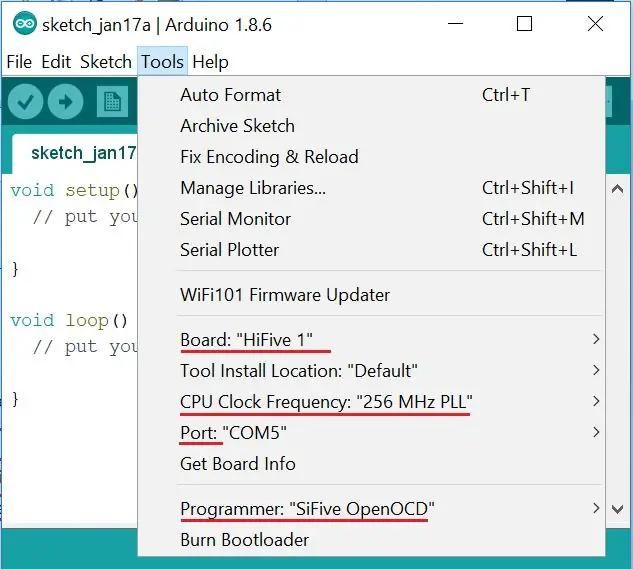Image resolution: width=633 pixels, height=569 pixels.
Task: Open the Edit menu
Action: [56, 62]
